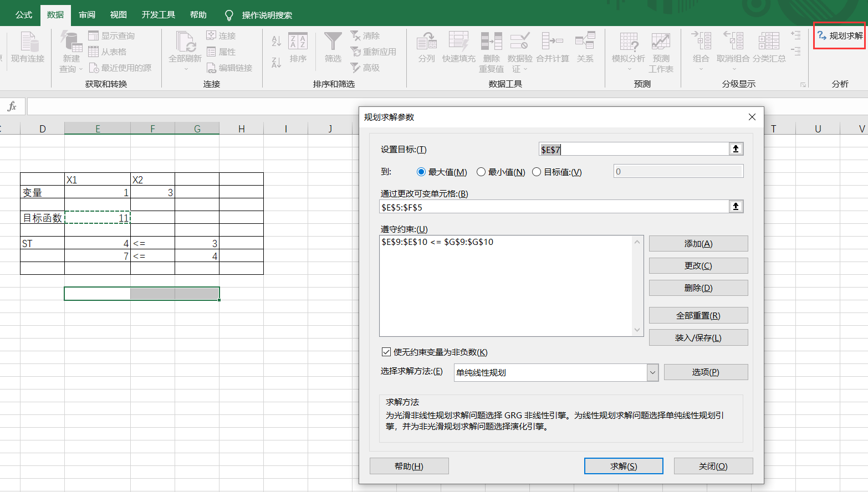Image resolution: width=868 pixels, height=492 pixels.
Task: Open the 选择求解方法 dropdown list
Action: [652, 373]
